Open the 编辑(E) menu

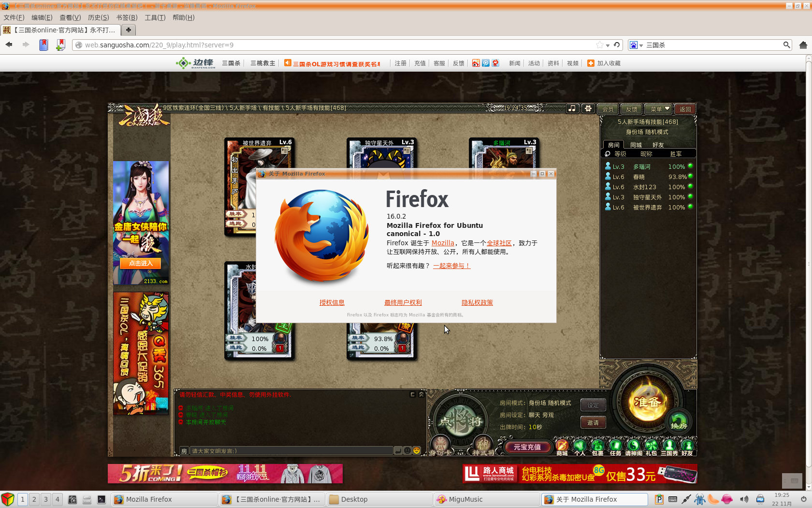click(42, 17)
